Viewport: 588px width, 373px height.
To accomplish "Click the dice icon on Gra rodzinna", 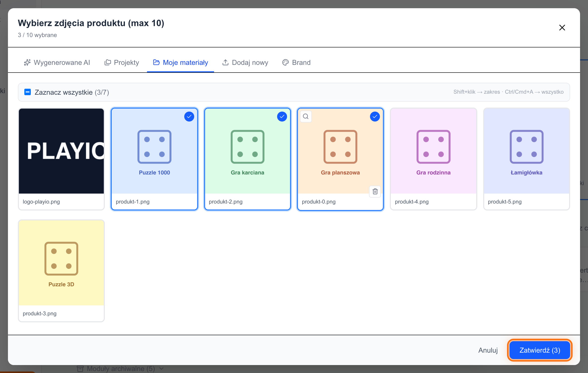I will click(x=433, y=147).
